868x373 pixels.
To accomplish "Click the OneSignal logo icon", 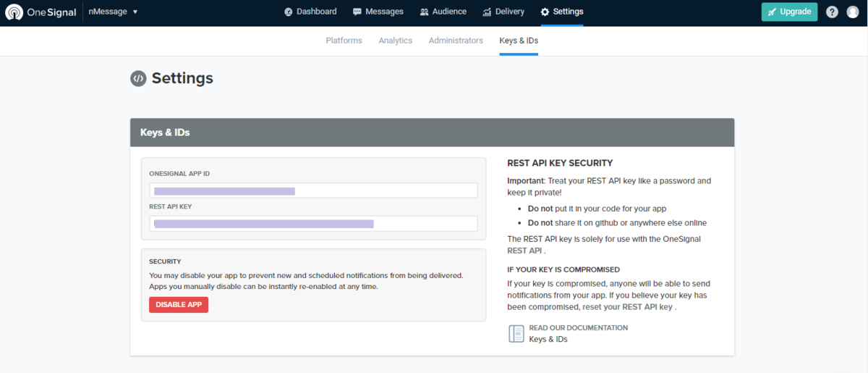I will click(x=14, y=12).
